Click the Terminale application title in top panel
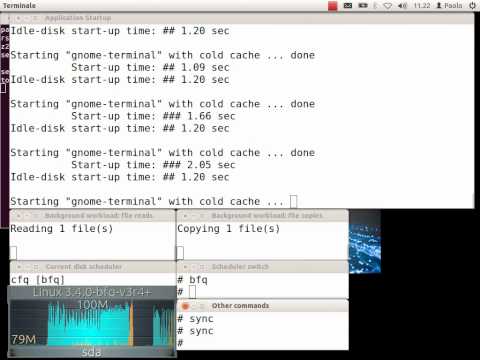The image size is (480, 360). 19,5
